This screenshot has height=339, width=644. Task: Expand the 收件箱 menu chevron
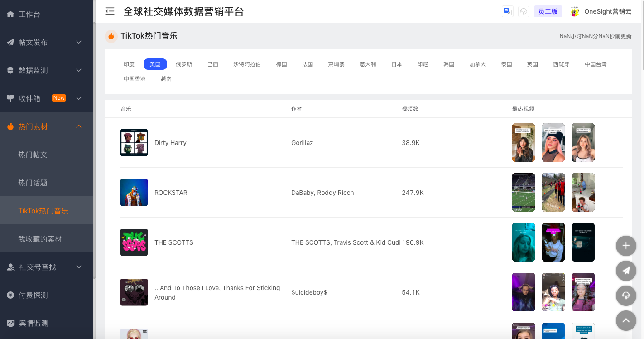[x=79, y=98]
